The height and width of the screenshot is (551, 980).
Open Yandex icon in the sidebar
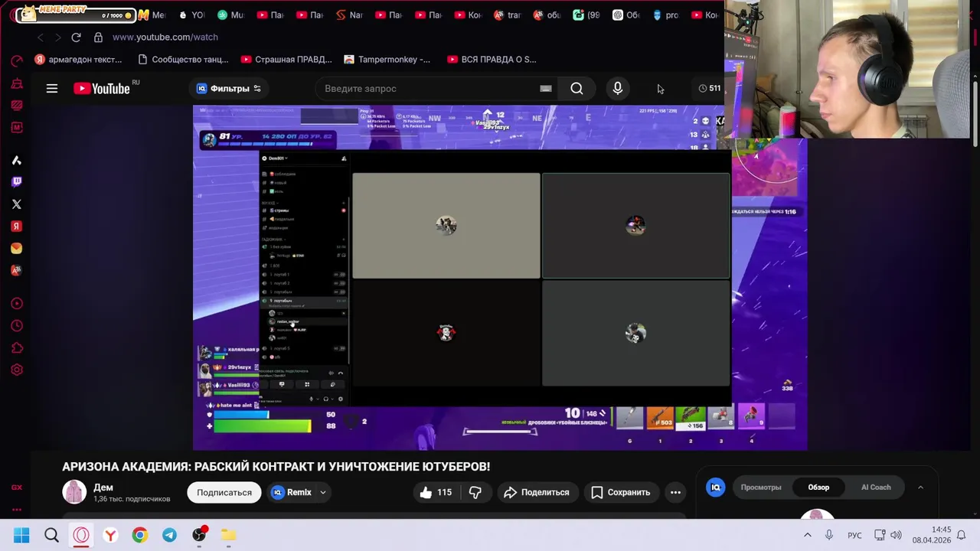coord(17,227)
